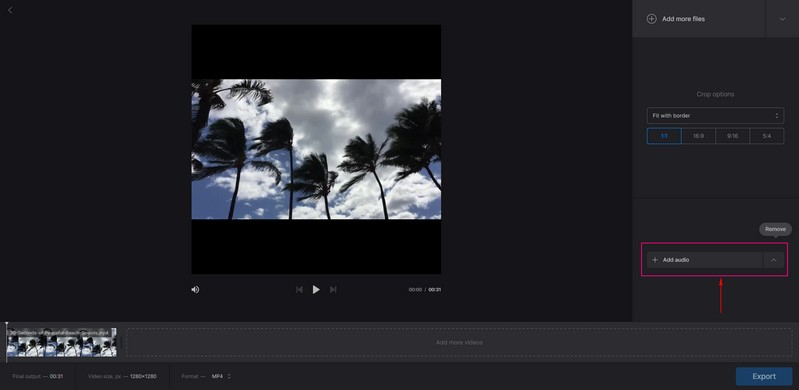The image size is (799, 390).
Task: Expand the Add more files dropdown arrow
Action: pyautogui.click(x=782, y=19)
